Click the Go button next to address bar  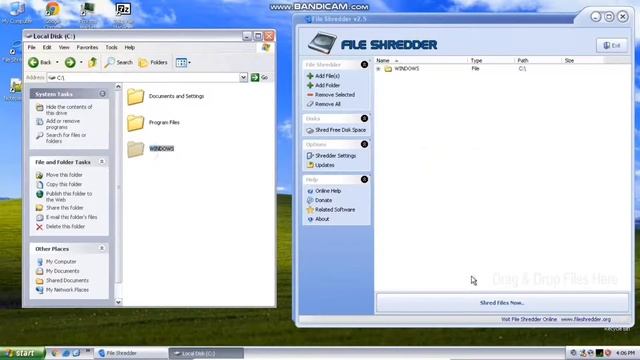coord(260,77)
